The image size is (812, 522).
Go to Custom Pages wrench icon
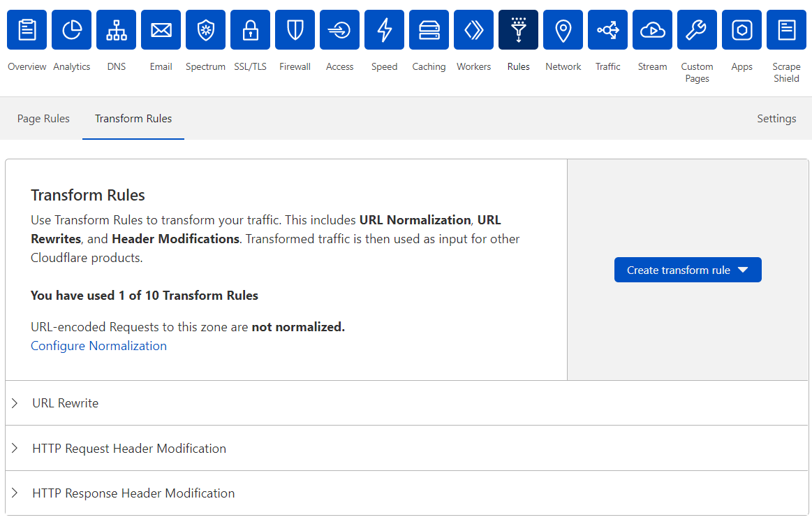pyautogui.click(x=697, y=30)
